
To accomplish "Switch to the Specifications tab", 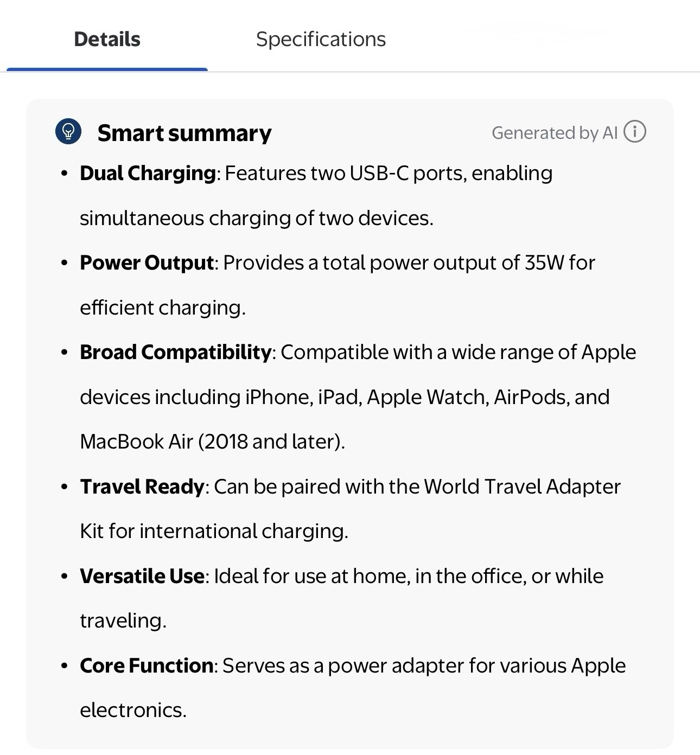I will click(321, 40).
